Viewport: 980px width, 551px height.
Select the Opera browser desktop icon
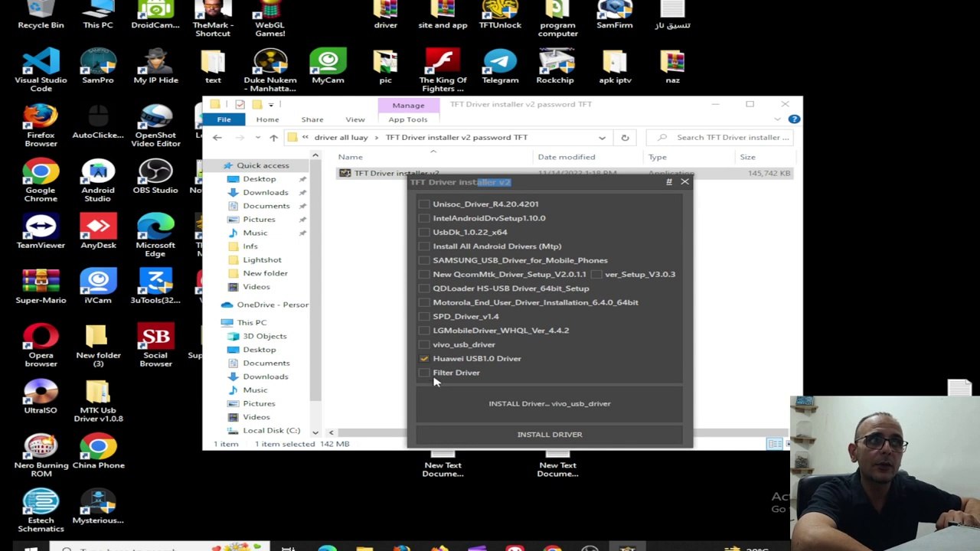click(x=41, y=346)
